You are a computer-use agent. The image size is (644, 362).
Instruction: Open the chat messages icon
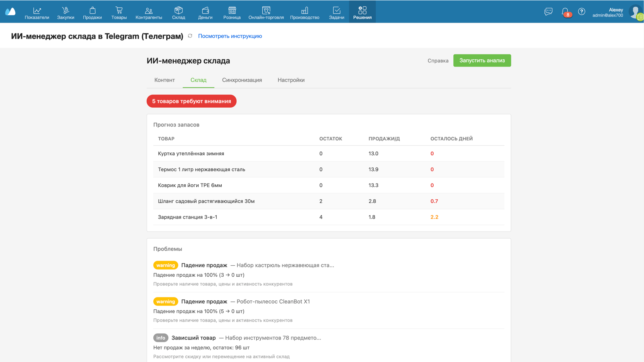click(548, 12)
